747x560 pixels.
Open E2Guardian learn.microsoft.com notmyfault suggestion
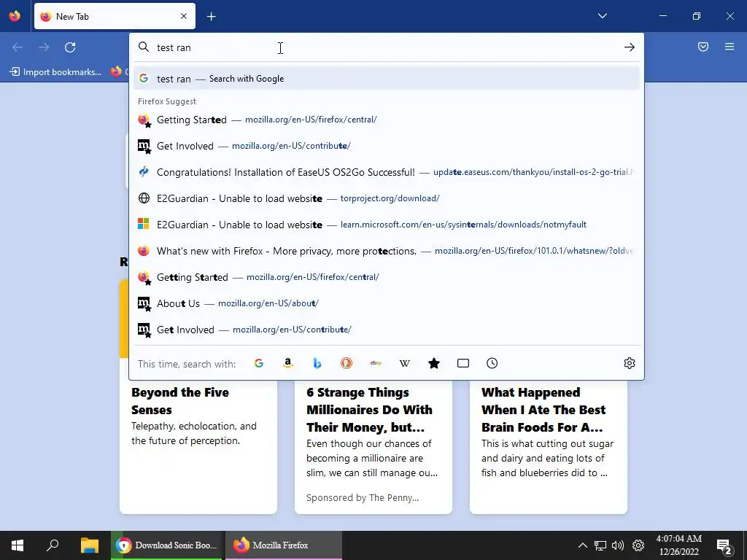pyautogui.click(x=387, y=225)
